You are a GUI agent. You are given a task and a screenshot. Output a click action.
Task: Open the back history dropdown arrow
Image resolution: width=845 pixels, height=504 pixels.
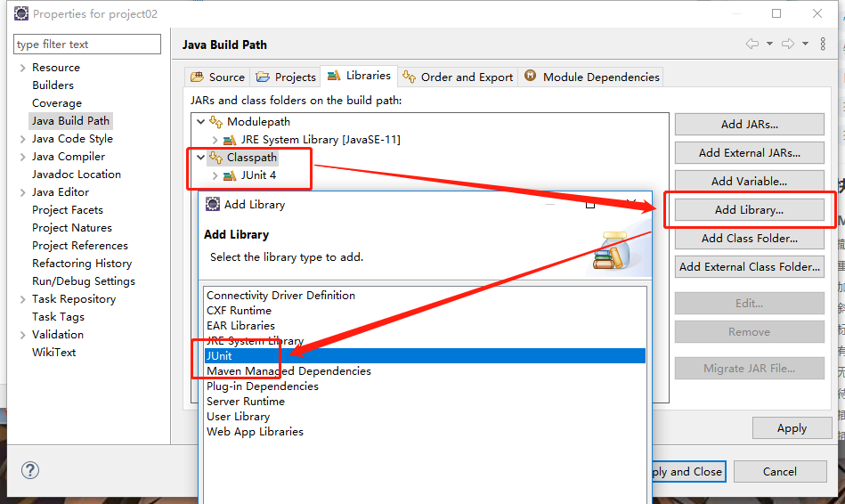(769, 44)
